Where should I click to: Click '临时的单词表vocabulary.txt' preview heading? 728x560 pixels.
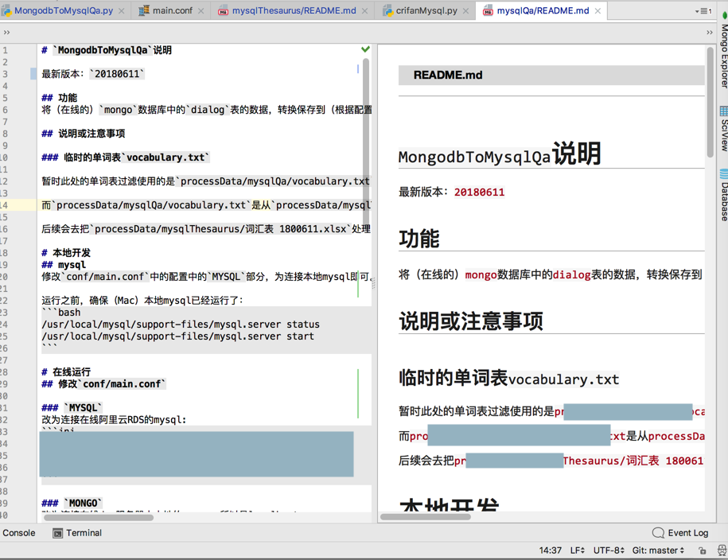[x=509, y=379]
